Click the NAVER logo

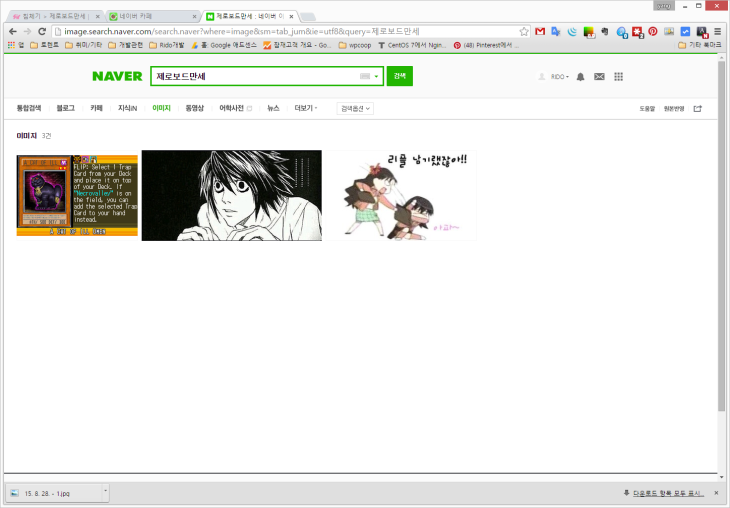click(117, 76)
